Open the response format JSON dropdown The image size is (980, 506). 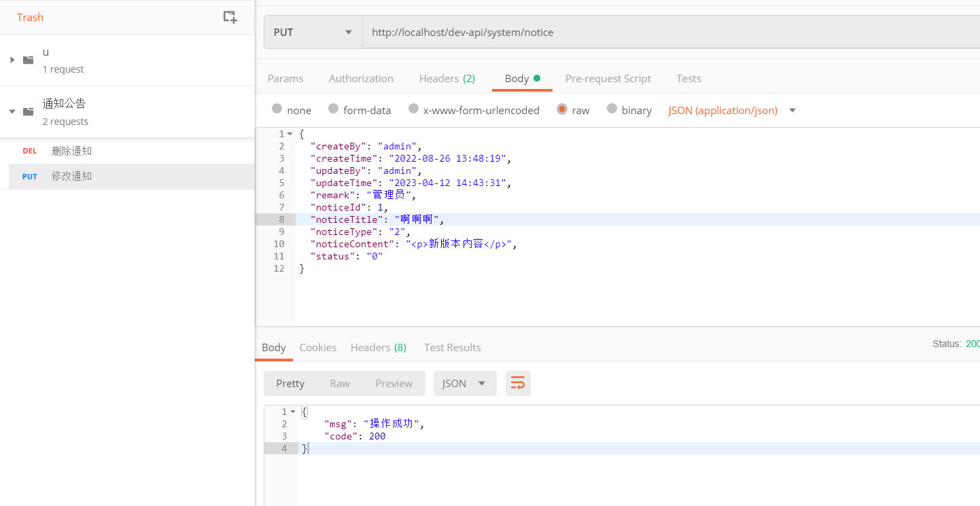(465, 383)
